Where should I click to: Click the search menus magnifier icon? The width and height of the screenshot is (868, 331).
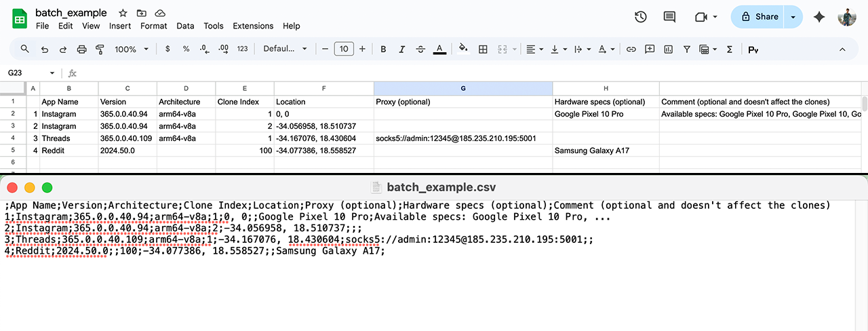[x=25, y=49]
